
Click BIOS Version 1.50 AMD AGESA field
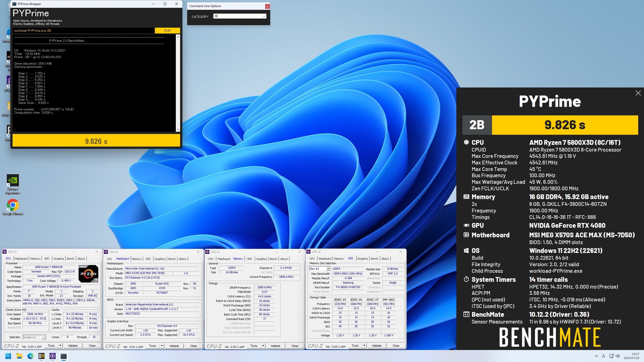pos(162,309)
